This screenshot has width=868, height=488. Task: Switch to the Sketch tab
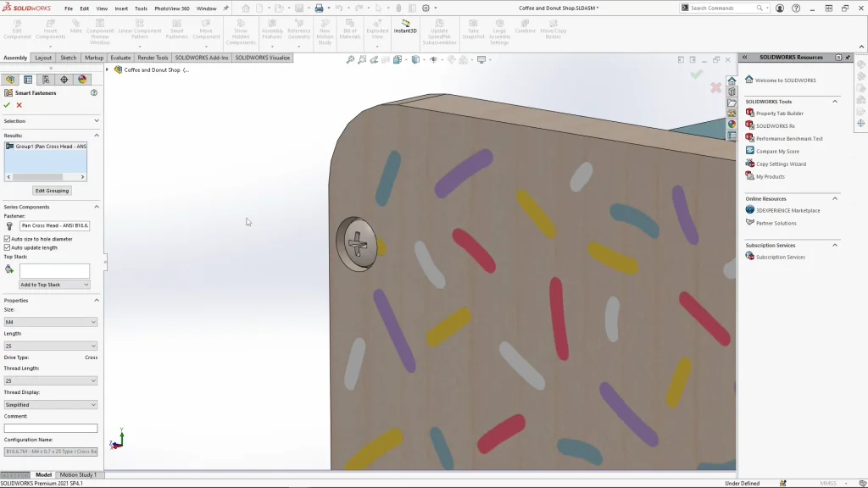point(68,58)
